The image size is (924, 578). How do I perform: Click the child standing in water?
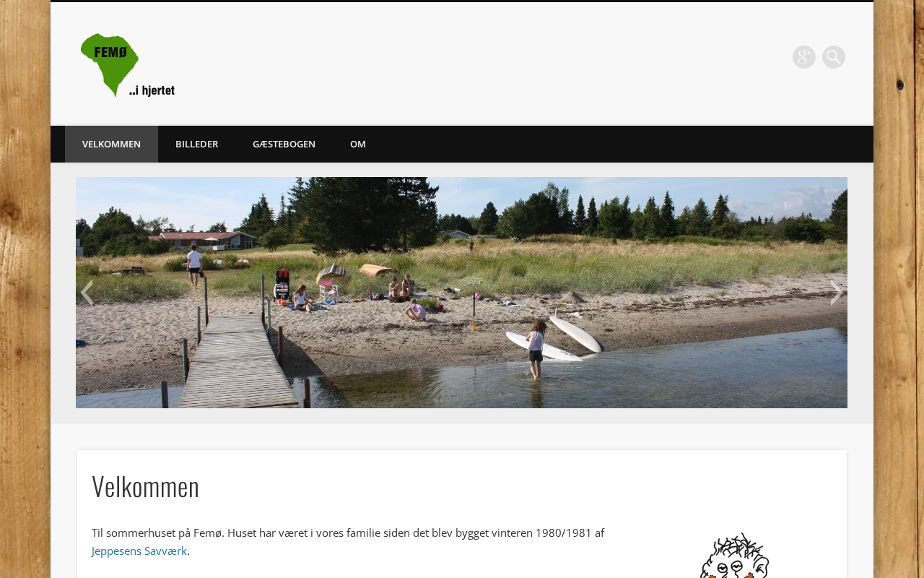click(535, 349)
